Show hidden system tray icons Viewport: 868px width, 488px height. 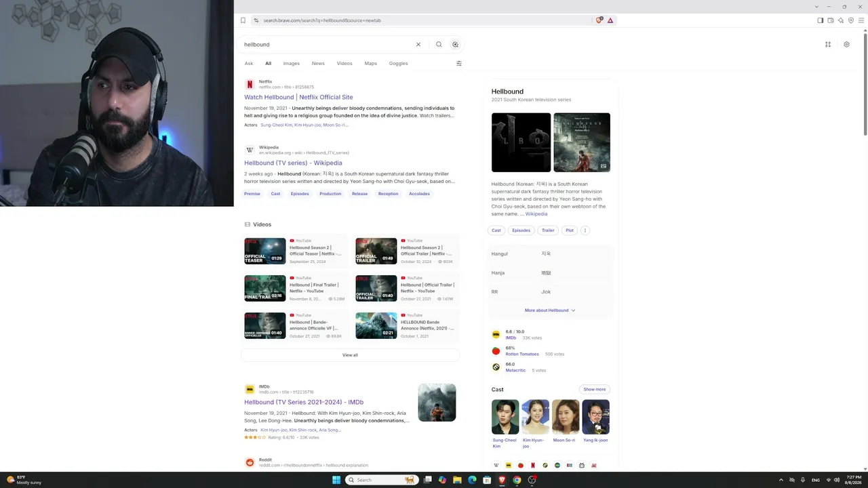781,480
